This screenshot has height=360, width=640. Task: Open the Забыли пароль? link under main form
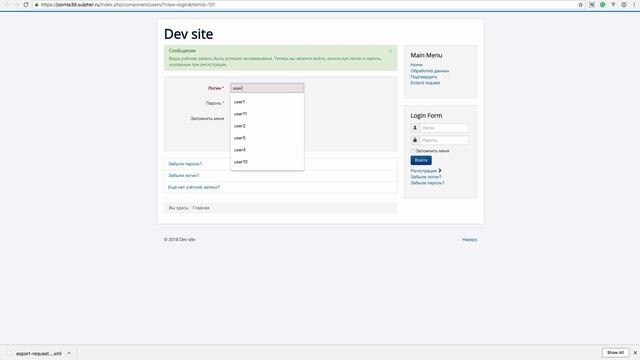(x=185, y=164)
